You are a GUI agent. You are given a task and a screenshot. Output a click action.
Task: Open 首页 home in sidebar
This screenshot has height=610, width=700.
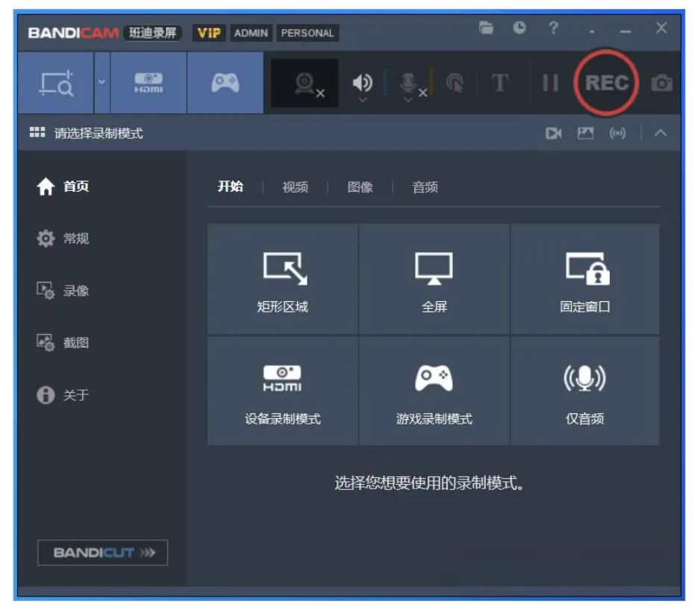pyautogui.click(x=63, y=186)
